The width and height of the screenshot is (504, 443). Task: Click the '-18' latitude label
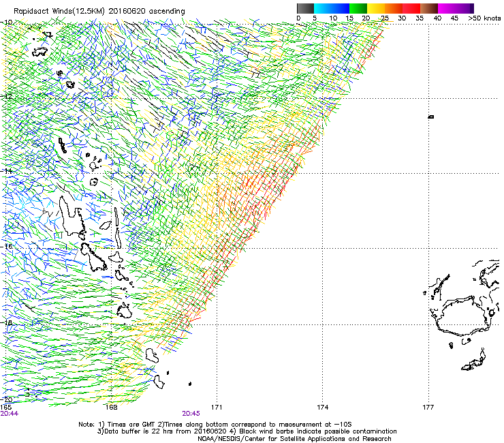tap(6, 322)
